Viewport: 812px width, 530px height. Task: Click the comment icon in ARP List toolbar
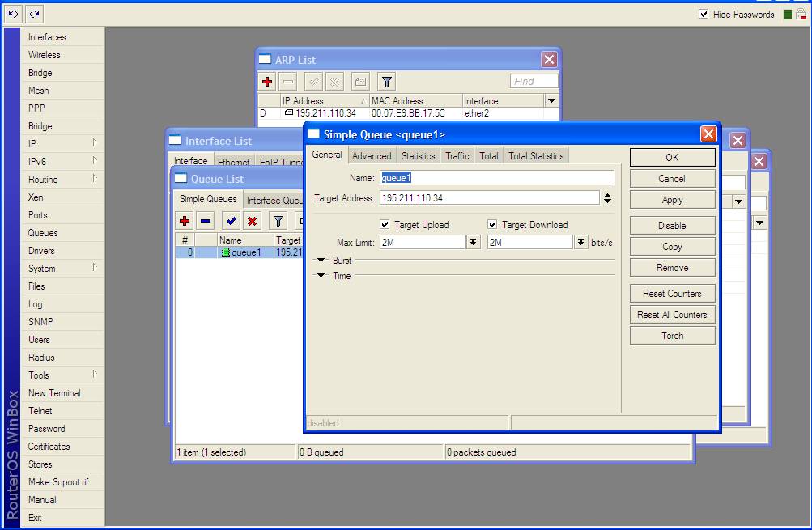[360, 82]
